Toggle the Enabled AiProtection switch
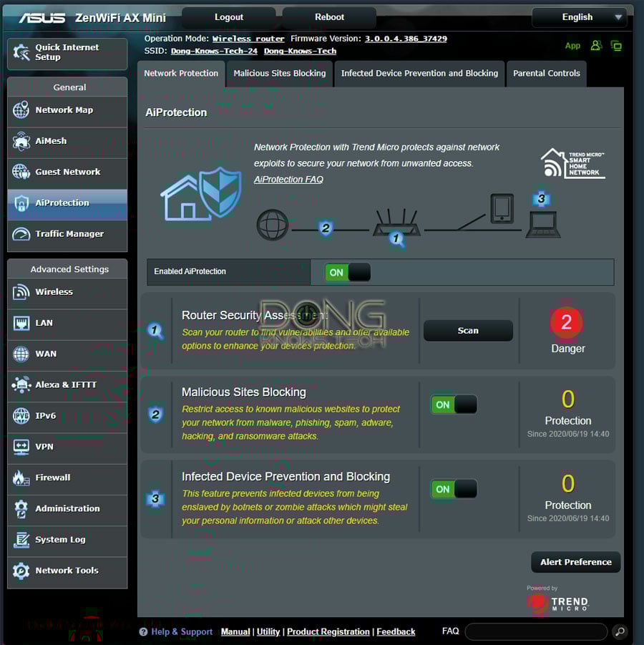 coord(348,272)
